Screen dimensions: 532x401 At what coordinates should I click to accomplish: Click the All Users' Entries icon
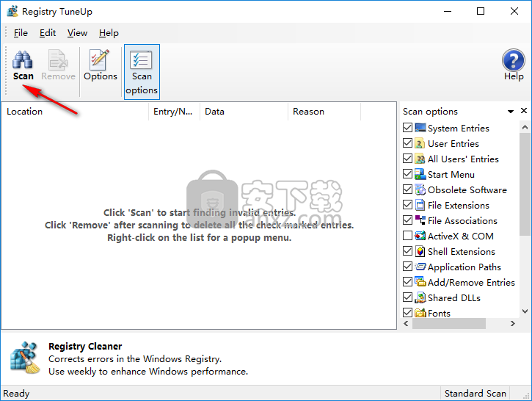420,159
